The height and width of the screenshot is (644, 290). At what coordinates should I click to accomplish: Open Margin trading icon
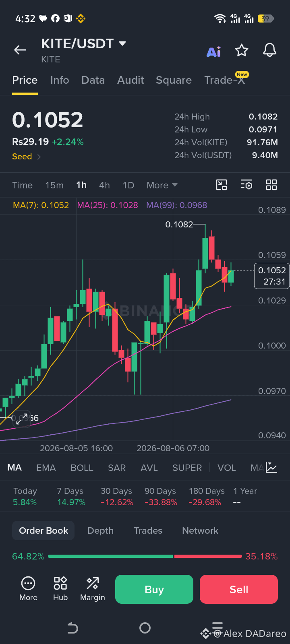93,589
